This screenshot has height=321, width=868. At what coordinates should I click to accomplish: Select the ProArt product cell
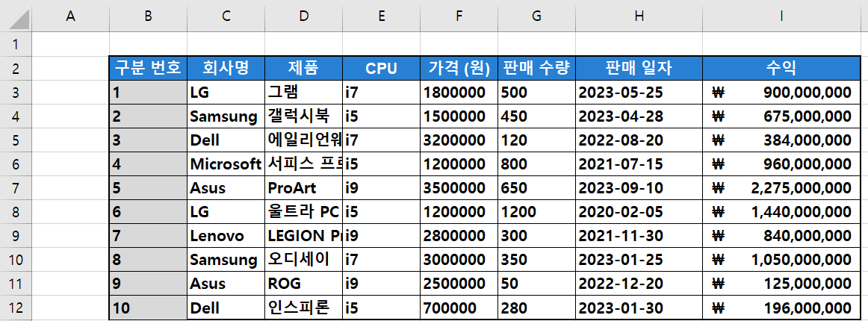point(303,187)
